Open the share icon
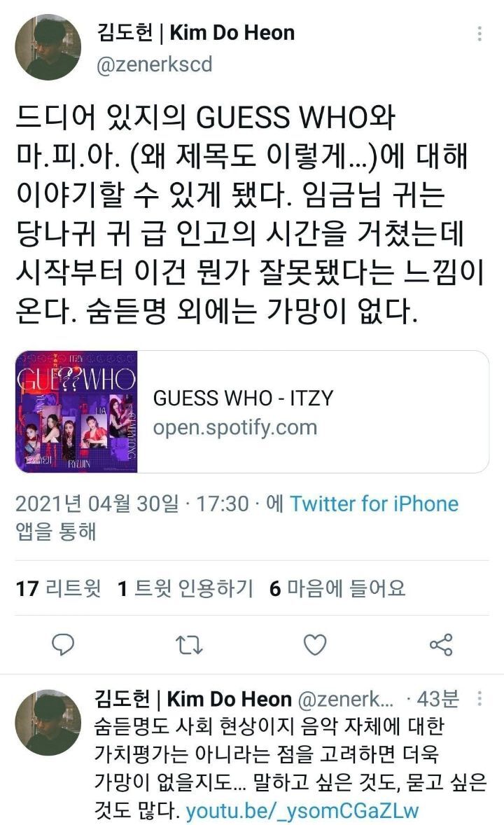The width and height of the screenshot is (504, 825). pyautogui.click(x=441, y=644)
